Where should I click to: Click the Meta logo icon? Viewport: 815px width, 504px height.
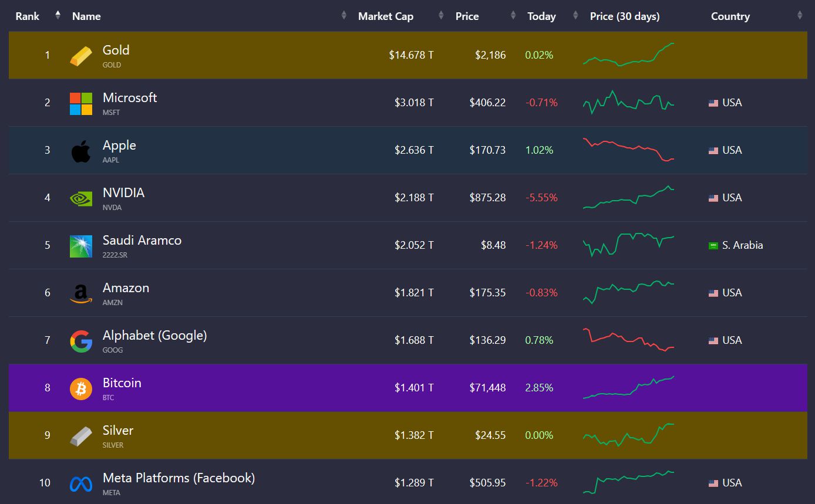(x=81, y=484)
